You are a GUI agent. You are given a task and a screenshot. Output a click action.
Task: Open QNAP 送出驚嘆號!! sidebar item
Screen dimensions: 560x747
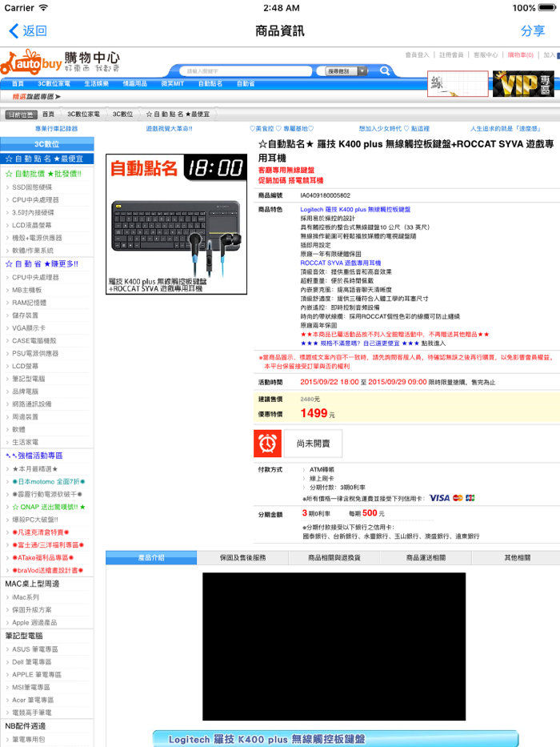tap(49, 507)
